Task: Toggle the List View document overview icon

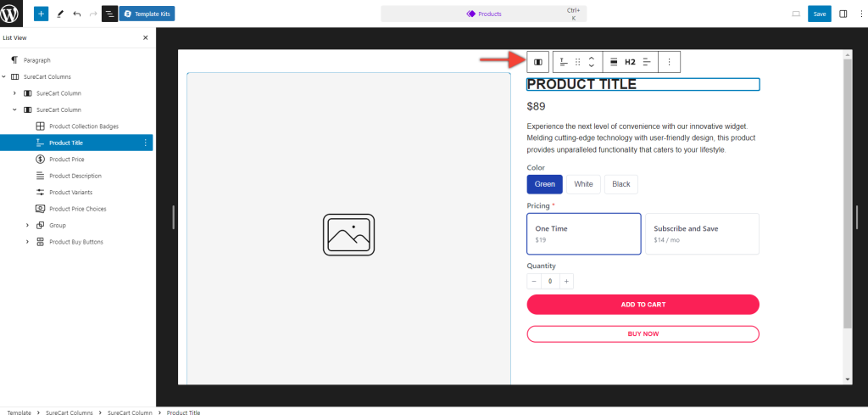Action: click(x=109, y=14)
